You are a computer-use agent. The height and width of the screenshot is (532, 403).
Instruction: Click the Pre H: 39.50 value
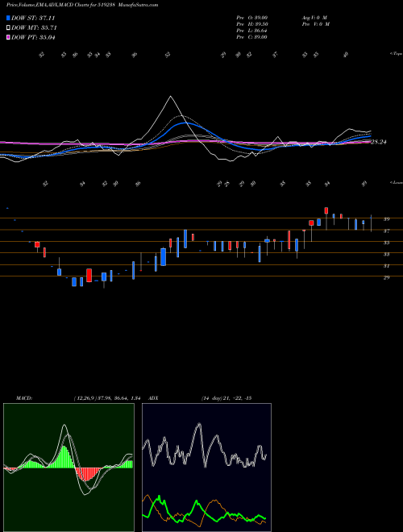pyautogui.click(x=251, y=24)
